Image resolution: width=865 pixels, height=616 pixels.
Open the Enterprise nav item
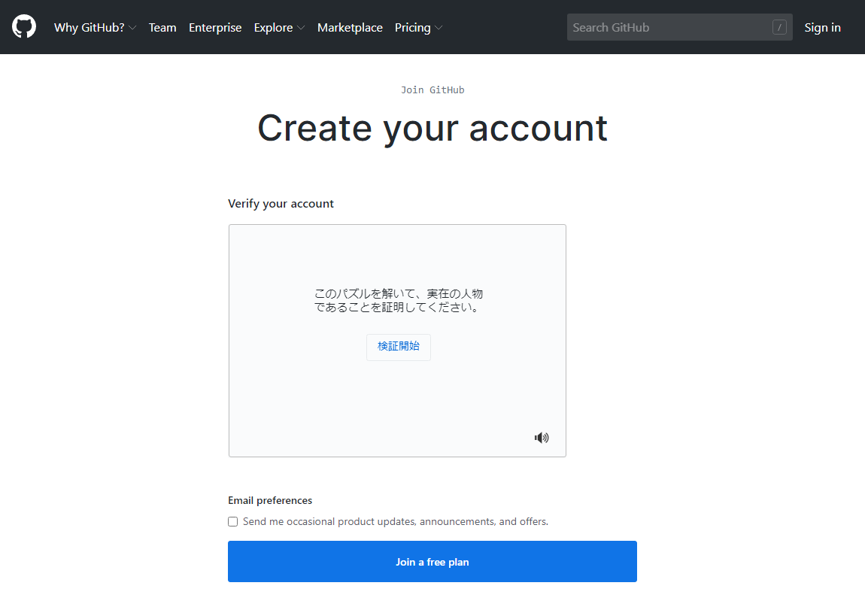[x=215, y=28]
